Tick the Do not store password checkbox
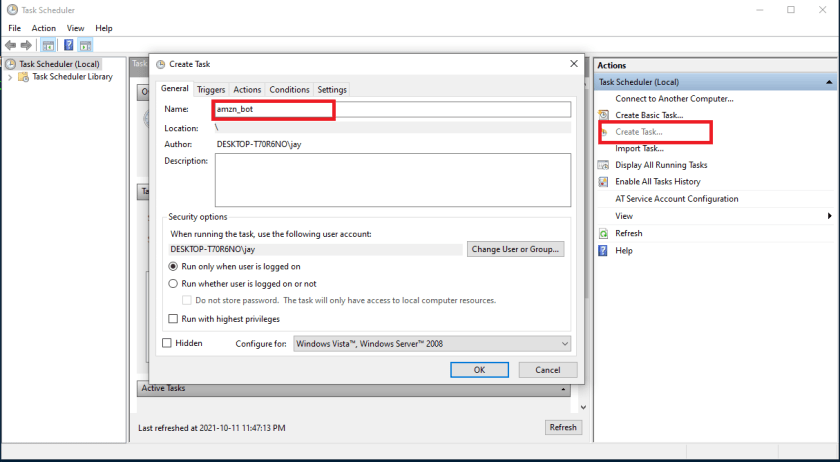Image resolution: width=840 pixels, height=462 pixels. click(187, 301)
